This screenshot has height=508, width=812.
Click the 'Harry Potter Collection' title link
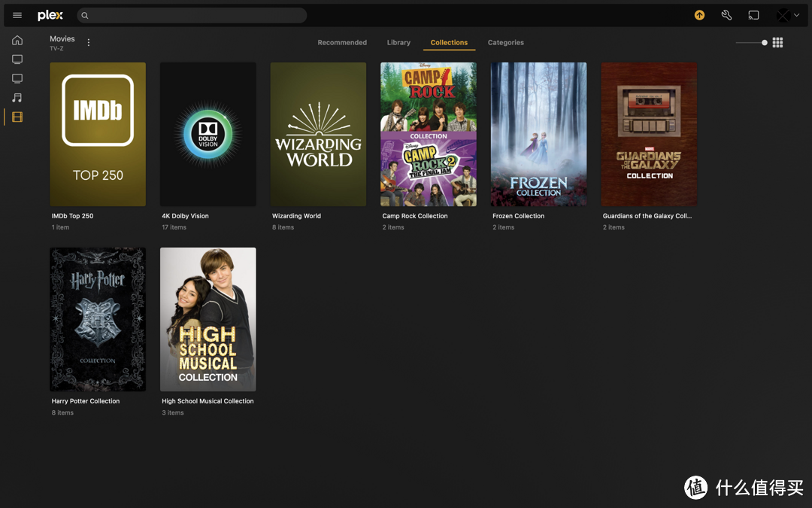(86, 401)
